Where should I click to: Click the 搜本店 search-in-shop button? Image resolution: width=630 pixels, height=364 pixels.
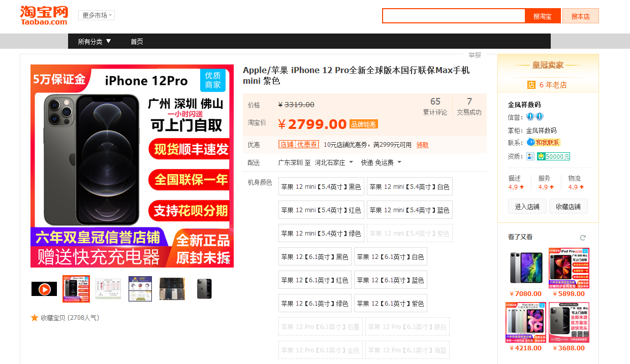click(581, 16)
